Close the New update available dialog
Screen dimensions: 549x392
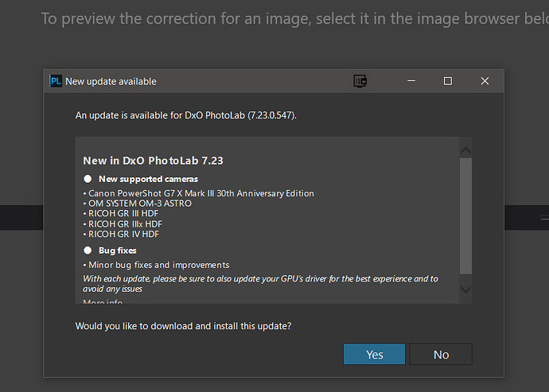tap(485, 81)
